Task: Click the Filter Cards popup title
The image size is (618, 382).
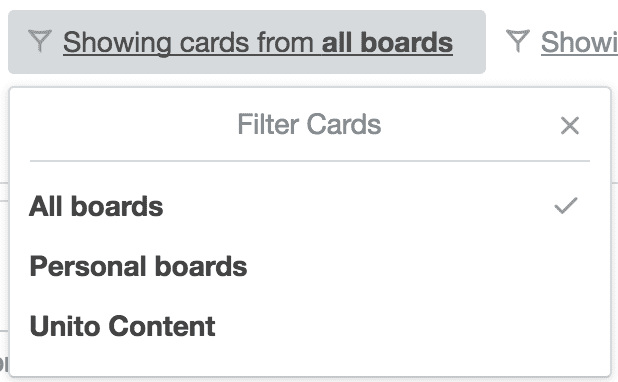Action: pos(309,125)
